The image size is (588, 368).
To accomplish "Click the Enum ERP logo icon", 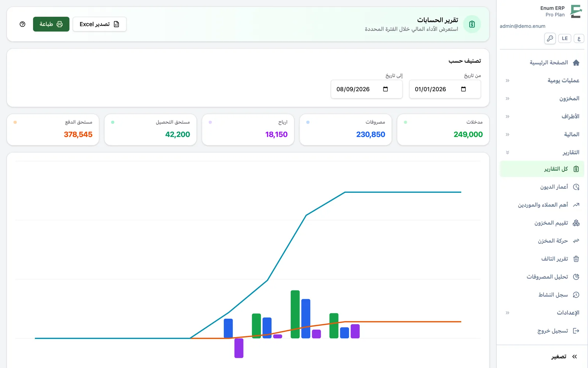I will 576,11.
